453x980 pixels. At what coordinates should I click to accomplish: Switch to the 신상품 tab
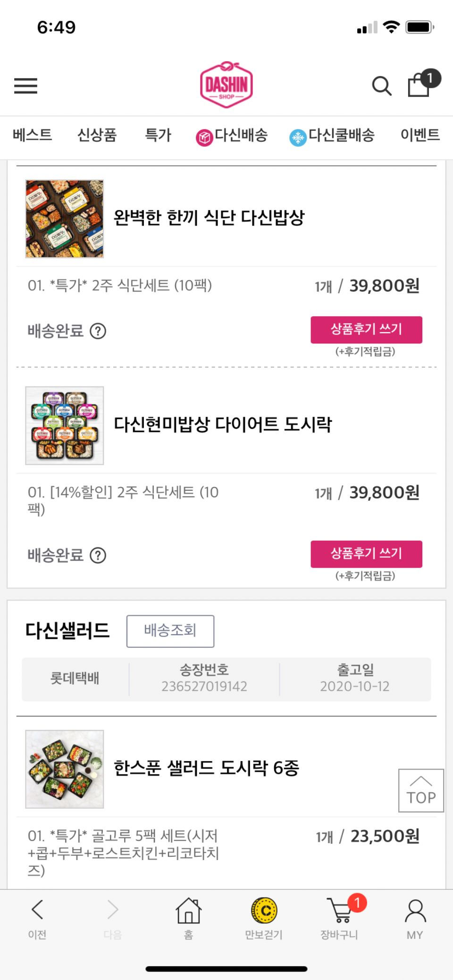97,135
